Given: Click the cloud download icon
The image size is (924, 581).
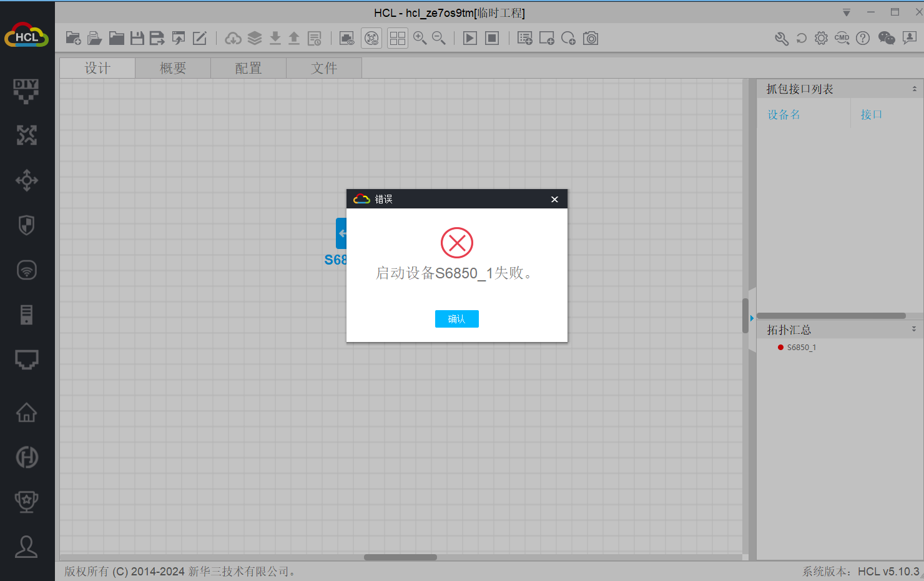Looking at the screenshot, I should pos(233,38).
